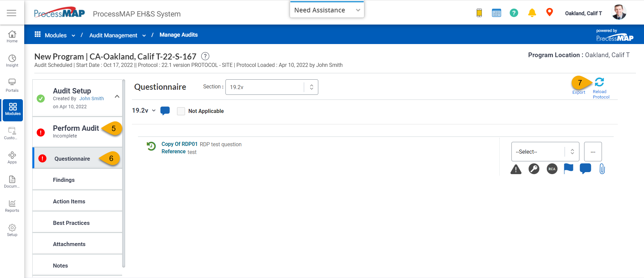Open Setup gear in sidebar
The width and height of the screenshot is (644, 278).
12,230
